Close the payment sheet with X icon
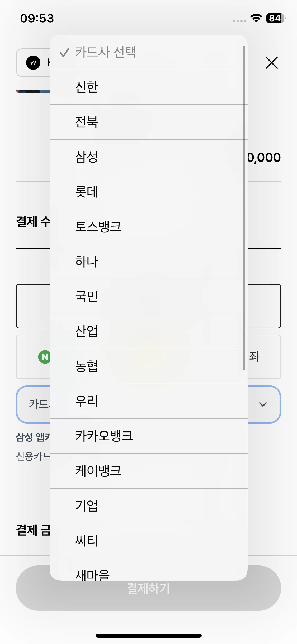Screen dimensions: 297x644 pos(271,63)
